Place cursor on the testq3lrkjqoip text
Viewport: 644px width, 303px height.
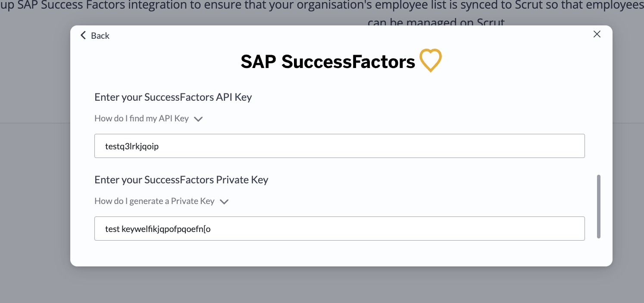132,146
